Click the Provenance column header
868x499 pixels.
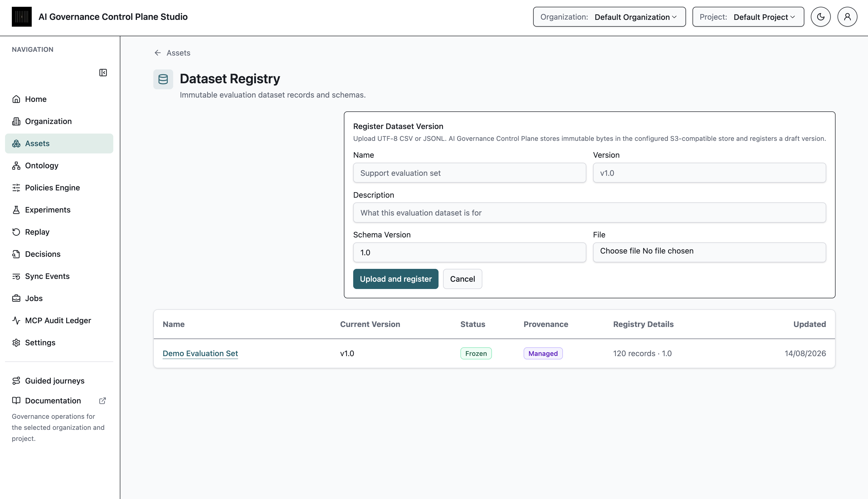point(546,324)
